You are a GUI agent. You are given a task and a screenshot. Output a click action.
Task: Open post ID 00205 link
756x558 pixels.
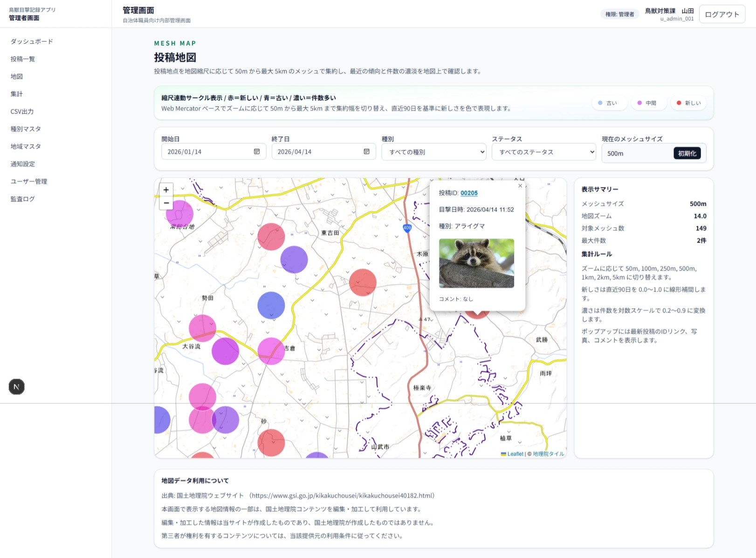469,193
